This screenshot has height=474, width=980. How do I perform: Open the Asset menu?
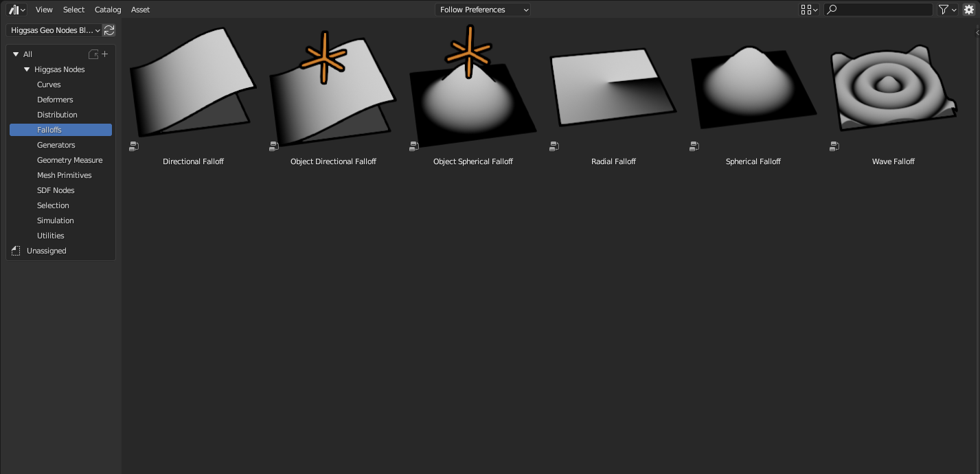click(x=140, y=10)
